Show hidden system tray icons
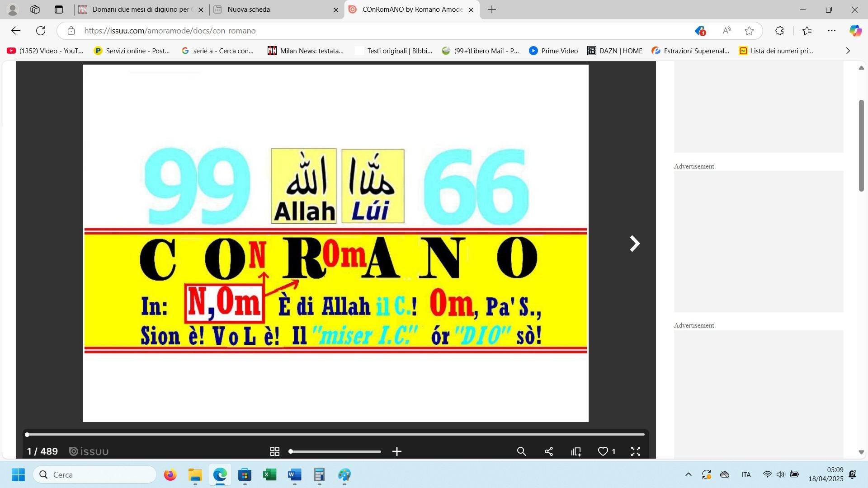The image size is (868, 488). tap(688, 474)
